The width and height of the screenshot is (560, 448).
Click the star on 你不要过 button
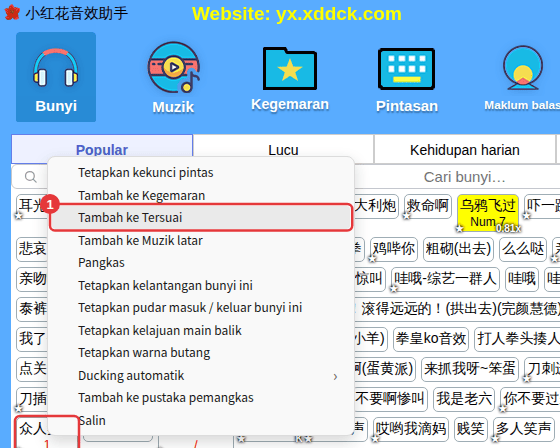click(x=502, y=408)
